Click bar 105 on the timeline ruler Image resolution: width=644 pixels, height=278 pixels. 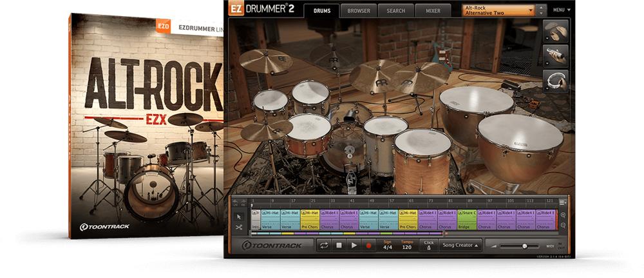[510, 201]
